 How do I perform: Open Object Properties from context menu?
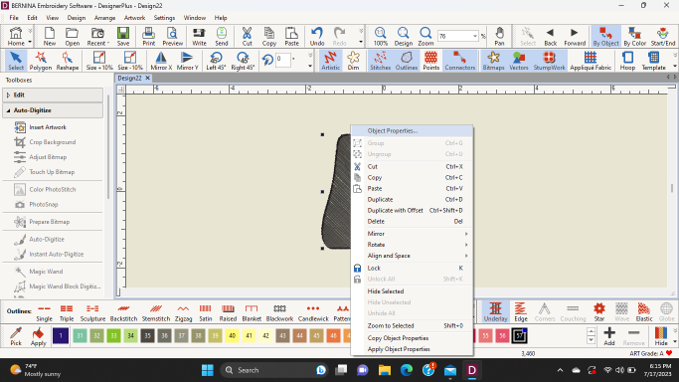(411, 131)
